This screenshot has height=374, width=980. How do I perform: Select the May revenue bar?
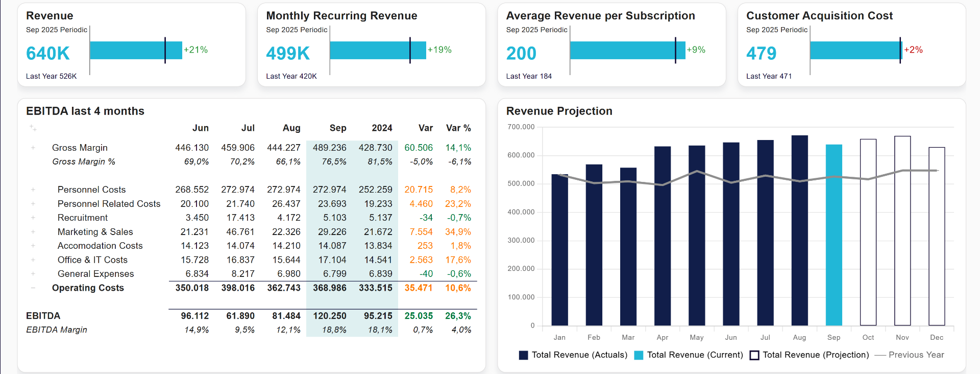click(697, 236)
